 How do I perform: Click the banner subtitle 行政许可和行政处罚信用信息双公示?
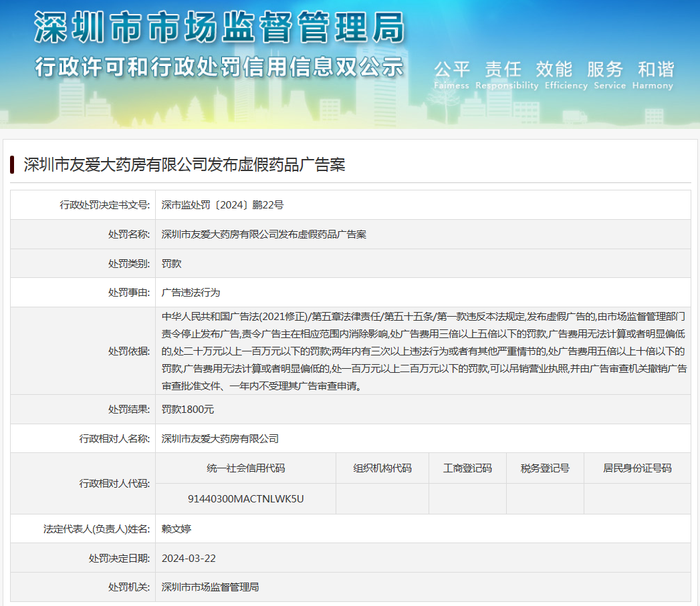coord(219,67)
